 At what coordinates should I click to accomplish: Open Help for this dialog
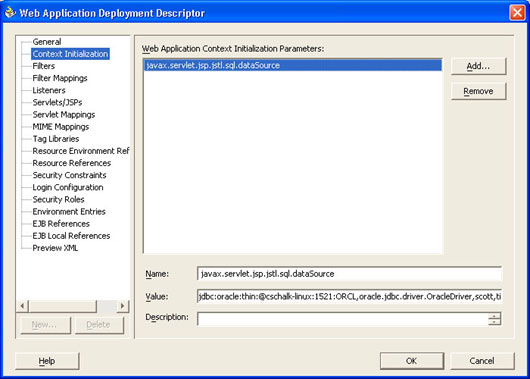point(47,361)
